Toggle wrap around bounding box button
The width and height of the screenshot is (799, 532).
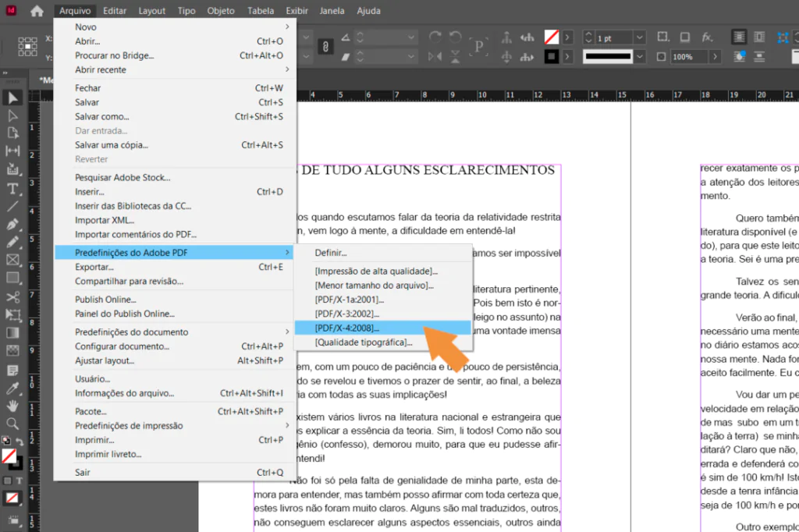tap(759, 37)
